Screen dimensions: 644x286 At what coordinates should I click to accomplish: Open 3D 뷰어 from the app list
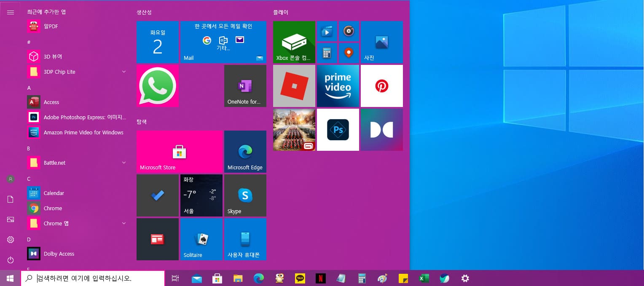click(77, 56)
